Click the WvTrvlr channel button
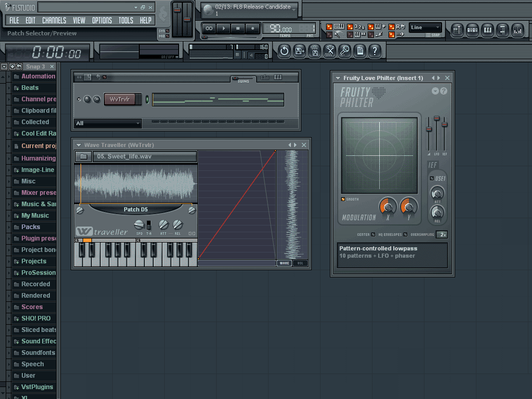Viewport: 532px width, 399px height. [x=119, y=99]
